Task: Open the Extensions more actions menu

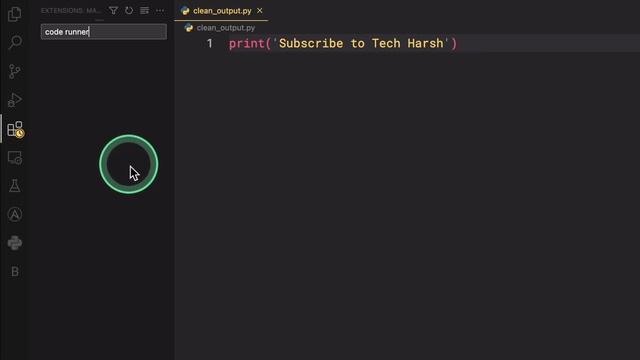Action: 160,11
